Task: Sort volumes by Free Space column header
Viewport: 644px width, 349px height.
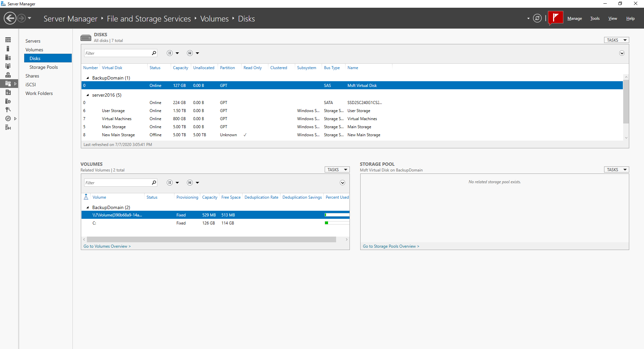Action: pyautogui.click(x=231, y=197)
